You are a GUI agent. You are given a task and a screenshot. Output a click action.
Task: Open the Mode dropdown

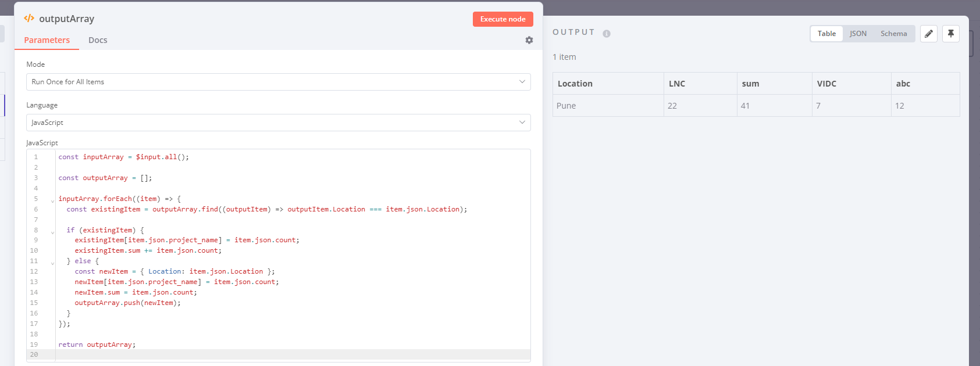point(278,82)
